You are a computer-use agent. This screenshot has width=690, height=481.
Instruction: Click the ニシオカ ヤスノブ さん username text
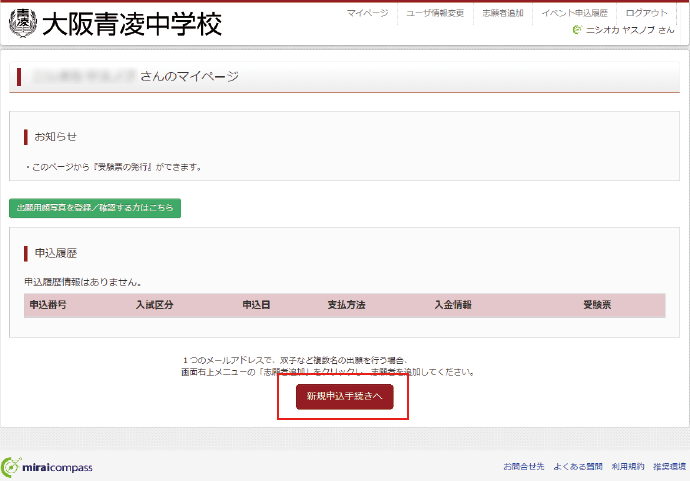click(630, 30)
